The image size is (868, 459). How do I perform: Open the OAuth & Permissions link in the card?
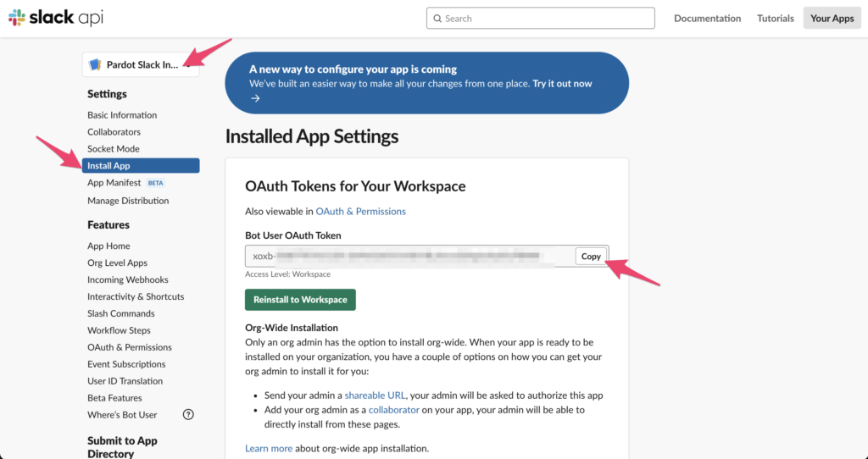360,211
